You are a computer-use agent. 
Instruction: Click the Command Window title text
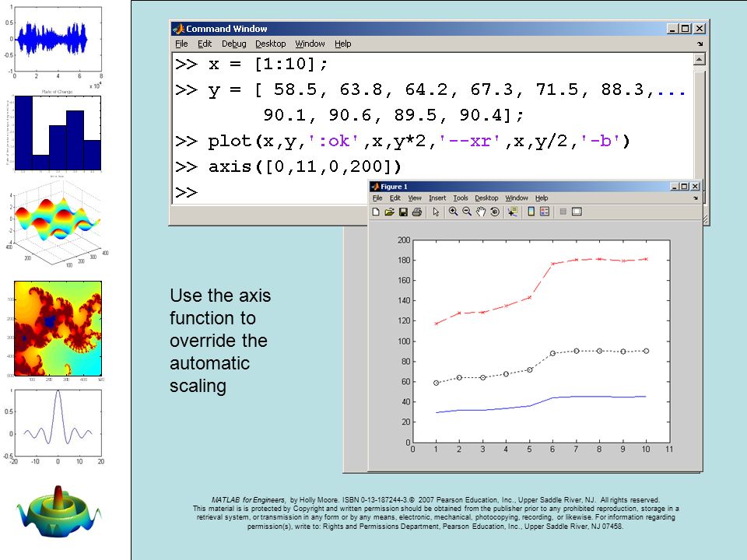pyautogui.click(x=226, y=29)
